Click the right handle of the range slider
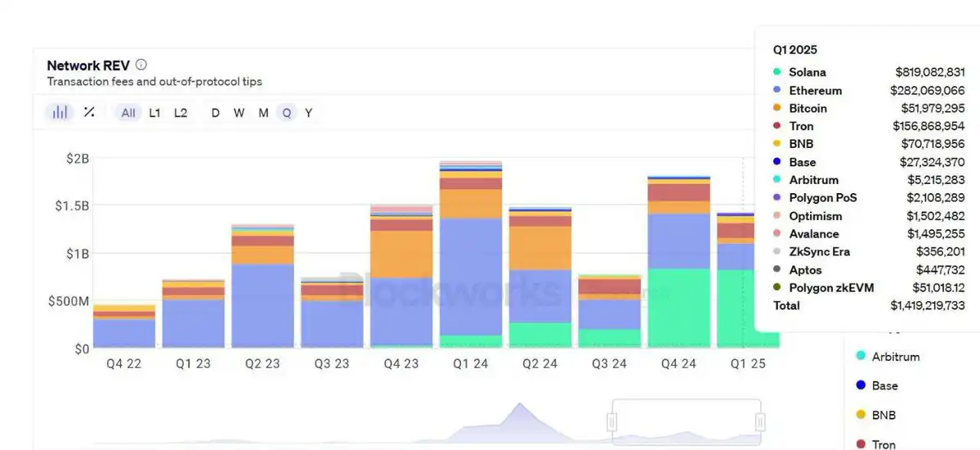The width and height of the screenshot is (980, 450). [760, 421]
